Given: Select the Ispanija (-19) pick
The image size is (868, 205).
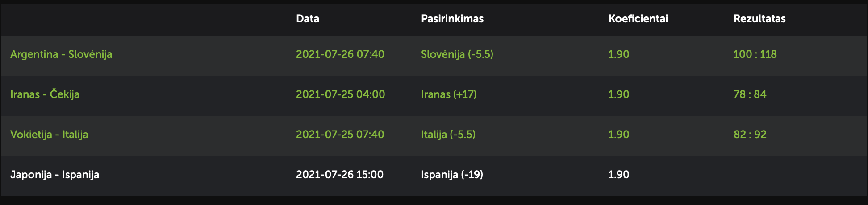Looking at the screenshot, I should point(452,175).
